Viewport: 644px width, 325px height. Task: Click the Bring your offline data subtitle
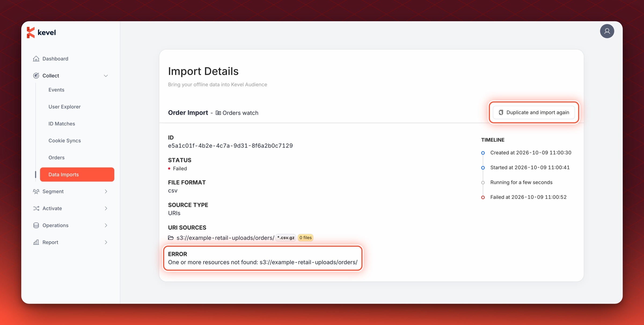tap(217, 84)
